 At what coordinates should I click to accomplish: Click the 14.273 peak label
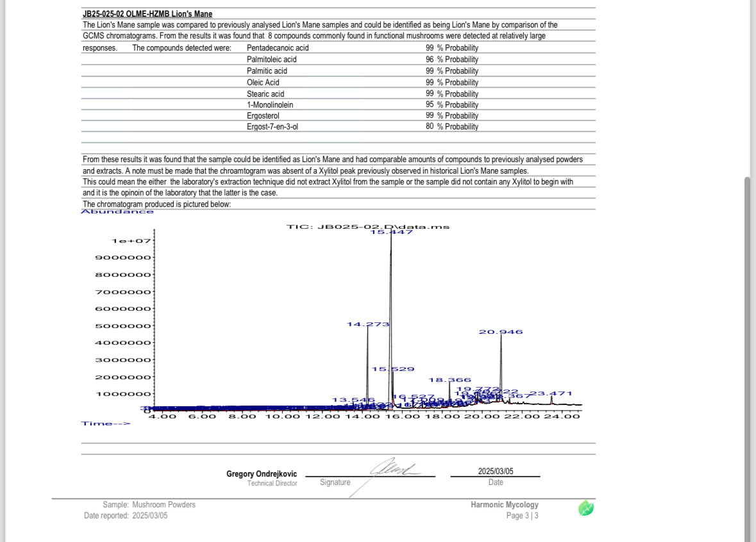pyautogui.click(x=368, y=324)
